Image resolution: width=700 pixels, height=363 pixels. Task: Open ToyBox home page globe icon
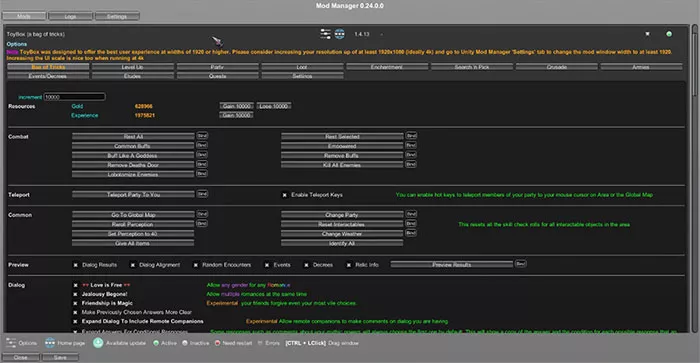click(x=340, y=34)
